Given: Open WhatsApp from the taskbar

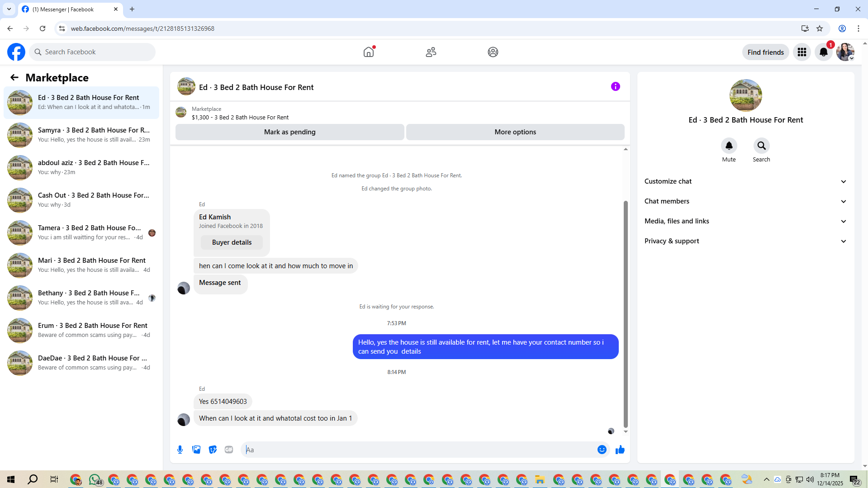Looking at the screenshot, I should [x=95, y=479].
